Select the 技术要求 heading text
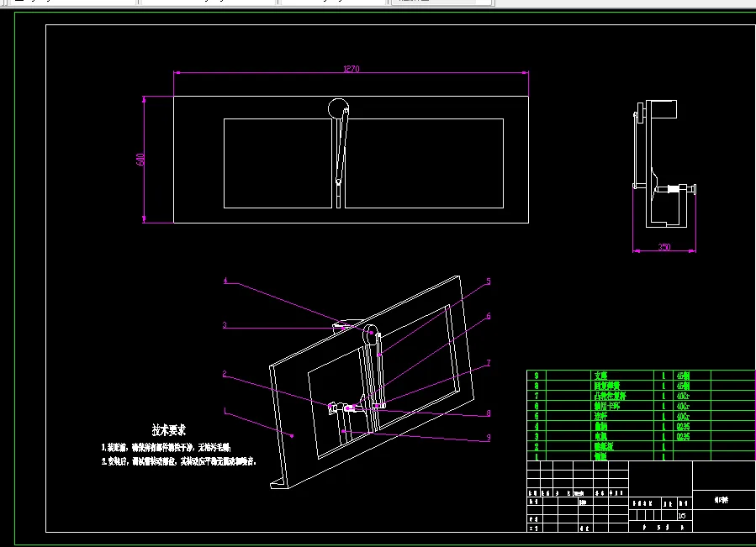This screenshot has width=756, height=547. [x=169, y=430]
